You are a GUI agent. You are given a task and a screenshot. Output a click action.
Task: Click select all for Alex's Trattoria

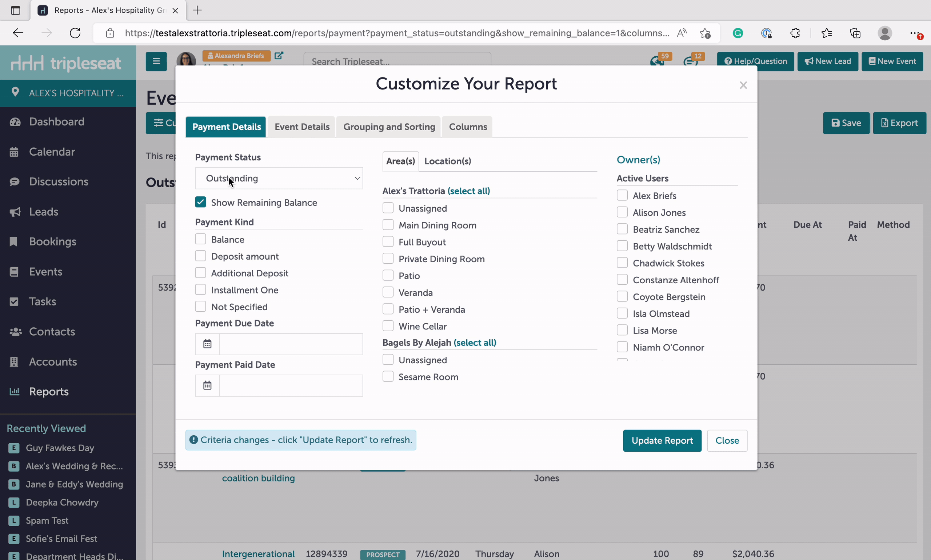coord(468,191)
